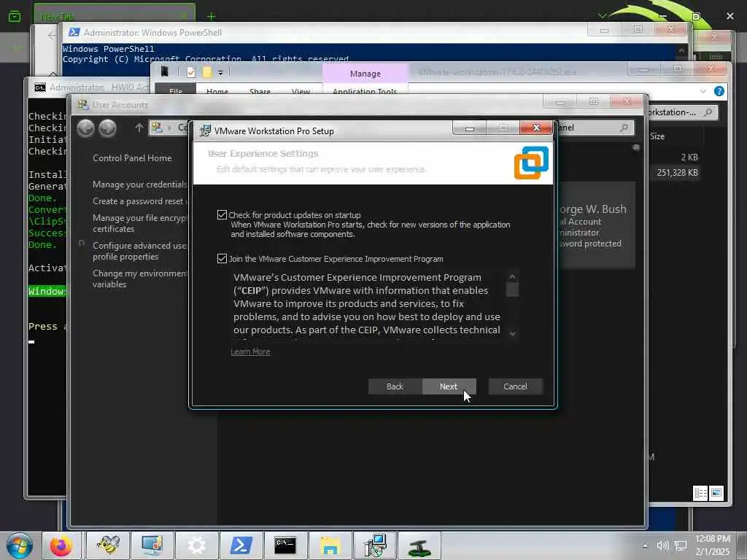Switch Explorer to details view icon
The image size is (747, 560).
coord(700,494)
